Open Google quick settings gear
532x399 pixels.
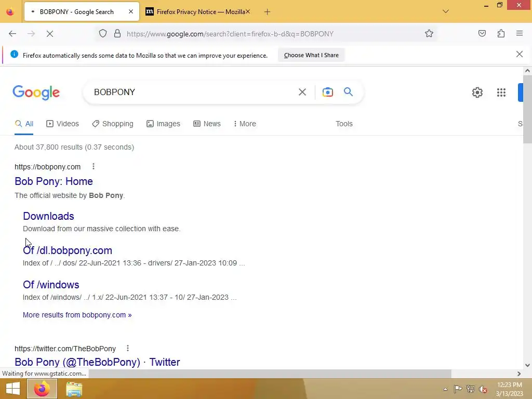point(477,92)
